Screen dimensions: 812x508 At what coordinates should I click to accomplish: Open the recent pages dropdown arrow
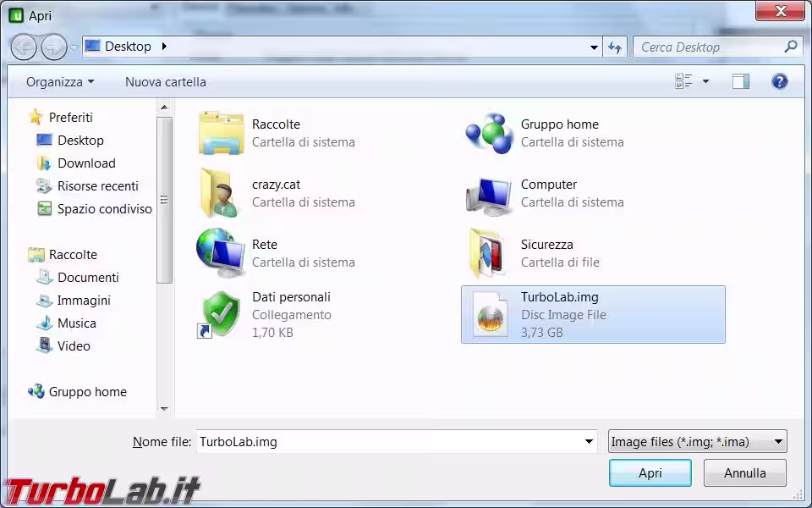click(x=74, y=47)
